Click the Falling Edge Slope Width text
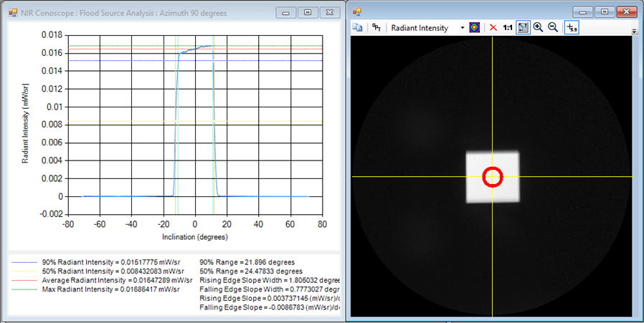 [x=270, y=289]
